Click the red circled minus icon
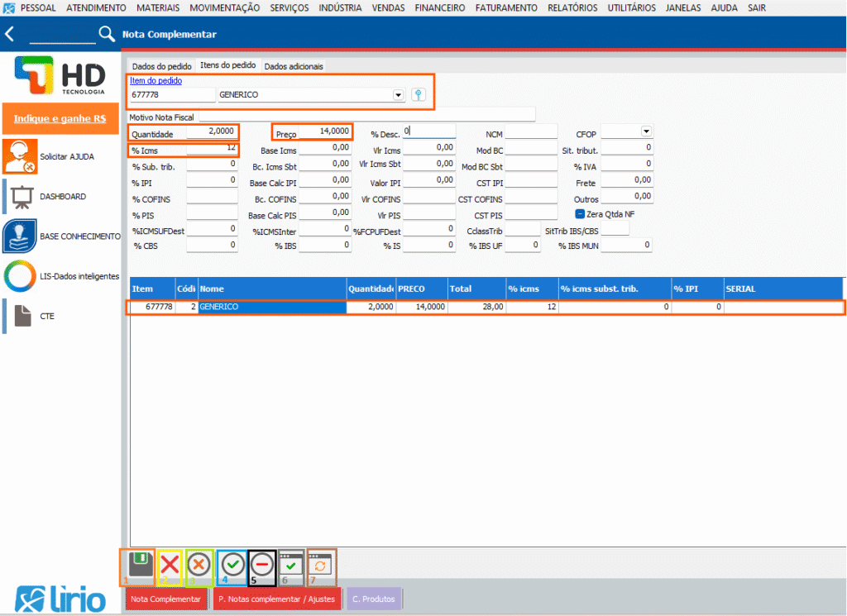The image size is (847, 616). [x=262, y=566]
